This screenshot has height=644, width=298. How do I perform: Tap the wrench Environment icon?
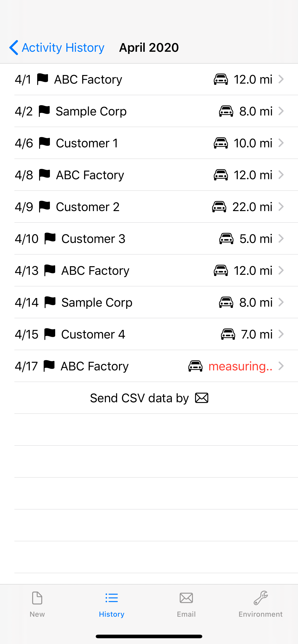coord(260,598)
